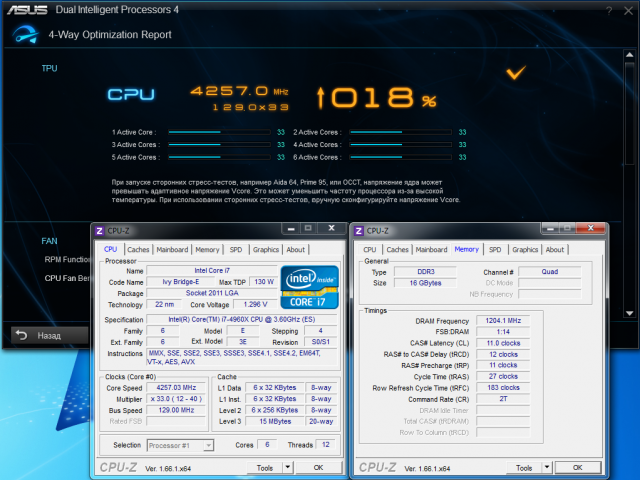The height and width of the screenshot is (480, 640).
Task: Open the SPD tab in left CPU-Z
Action: pos(236,249)
